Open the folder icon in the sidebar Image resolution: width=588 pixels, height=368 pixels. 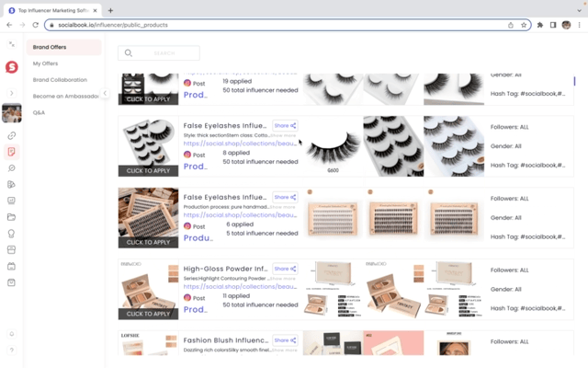tap(12, 217)
